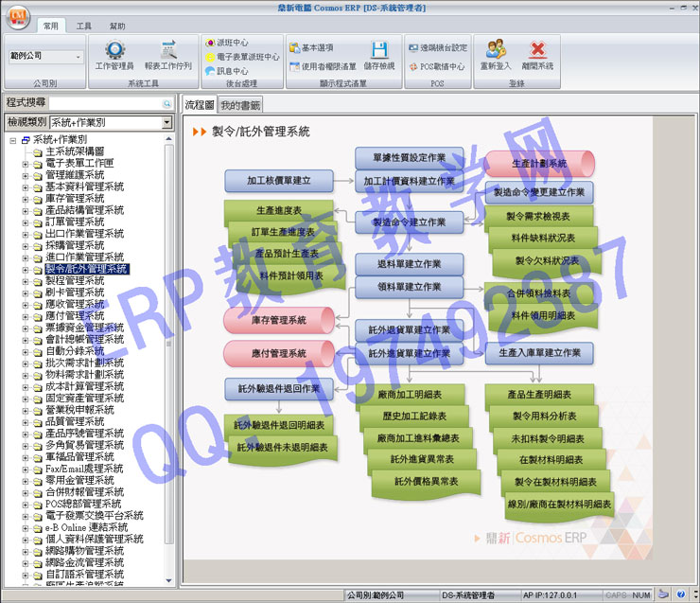Open 電子表單派班中心 icon
The image size is (700, 603).
(210, 57)
